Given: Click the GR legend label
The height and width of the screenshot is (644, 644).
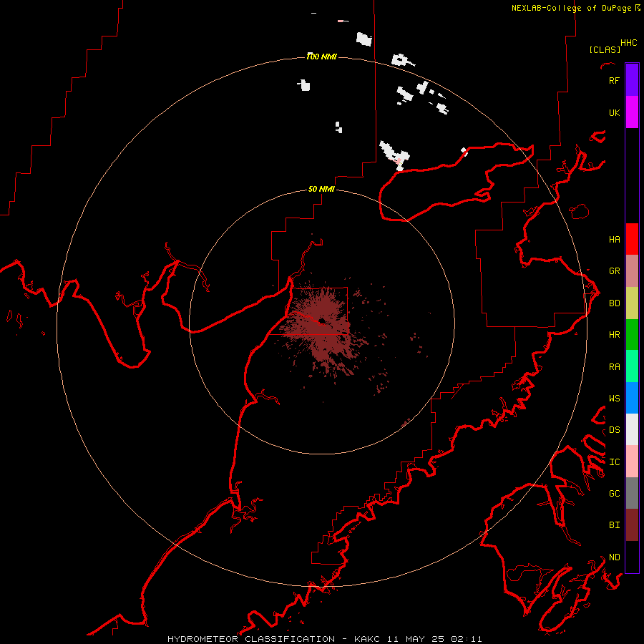Looking at the screenshot, I should pyautogui.click(x=614, y=271).
